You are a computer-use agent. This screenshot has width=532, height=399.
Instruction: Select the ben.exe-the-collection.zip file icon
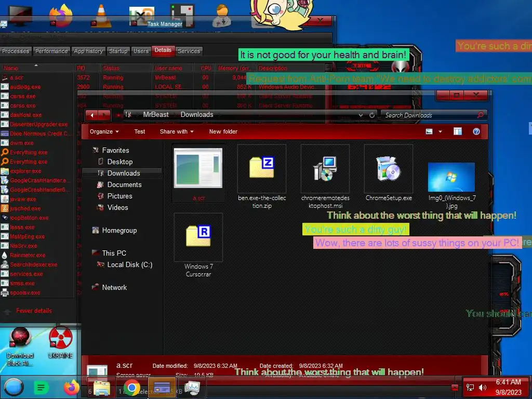[262, 168]
